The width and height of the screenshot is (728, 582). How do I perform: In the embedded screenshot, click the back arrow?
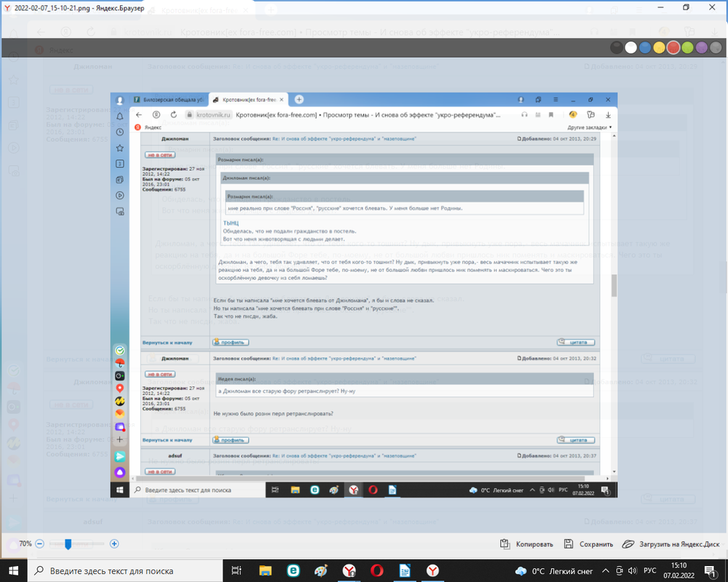[139, 115]
